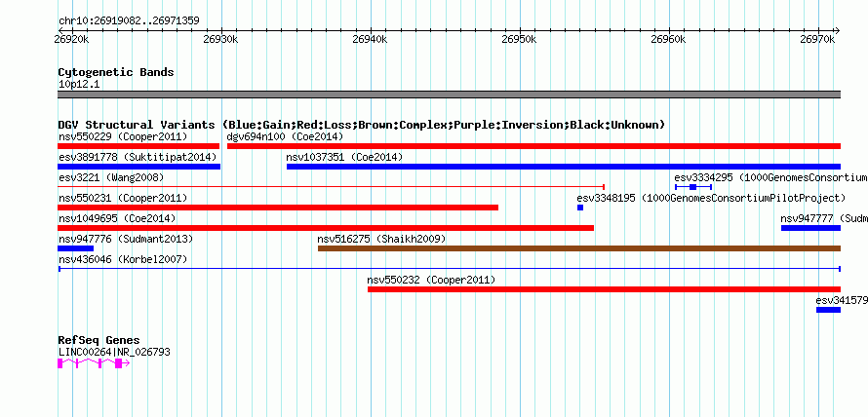Open the esv3221 (Wang2008) label

pos(111,177)
